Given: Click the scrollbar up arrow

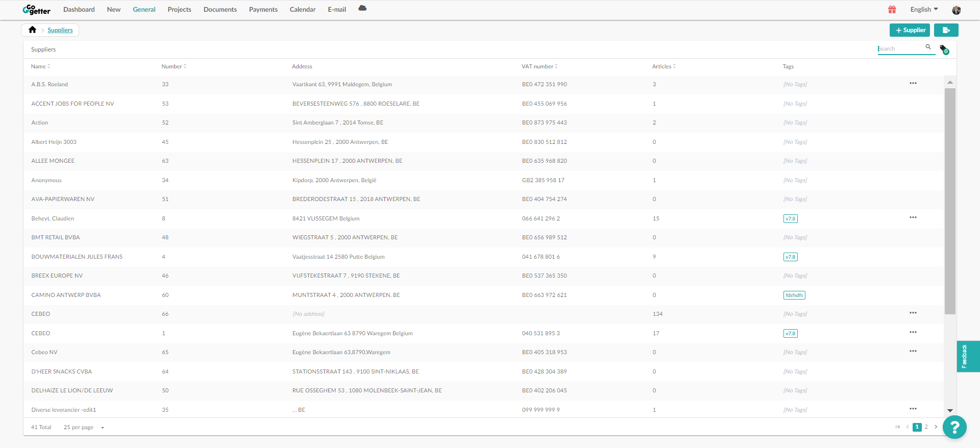Looking at the screenshot, I should 950,82.
